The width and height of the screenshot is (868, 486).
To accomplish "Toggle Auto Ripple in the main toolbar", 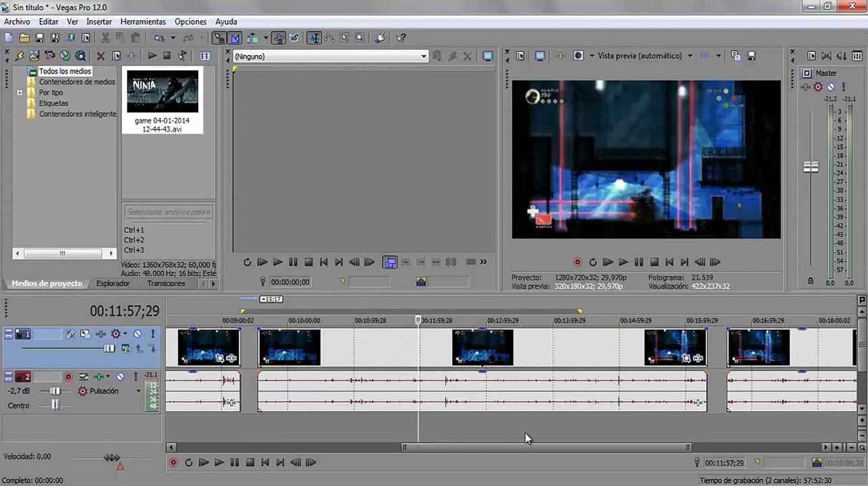I will (x=253, y=38).
